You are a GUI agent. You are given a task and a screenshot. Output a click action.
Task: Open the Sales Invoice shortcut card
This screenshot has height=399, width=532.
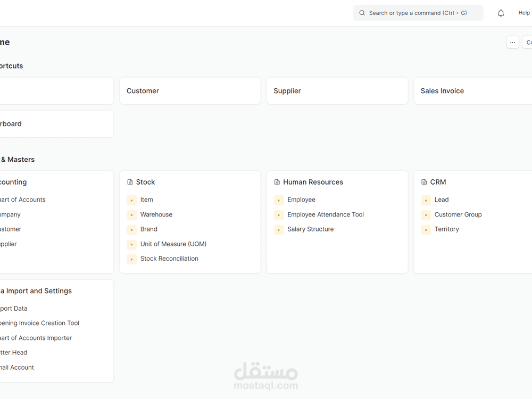(x=473, y=91)
